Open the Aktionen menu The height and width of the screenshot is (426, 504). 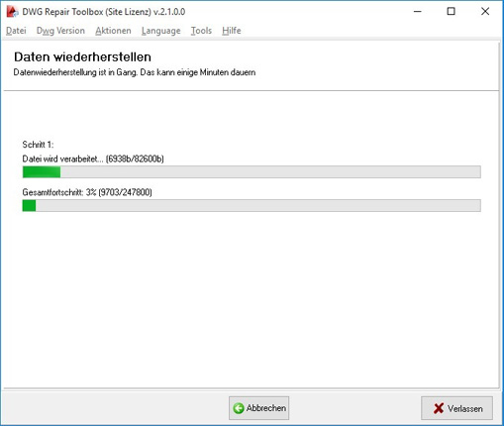point(113,31)
